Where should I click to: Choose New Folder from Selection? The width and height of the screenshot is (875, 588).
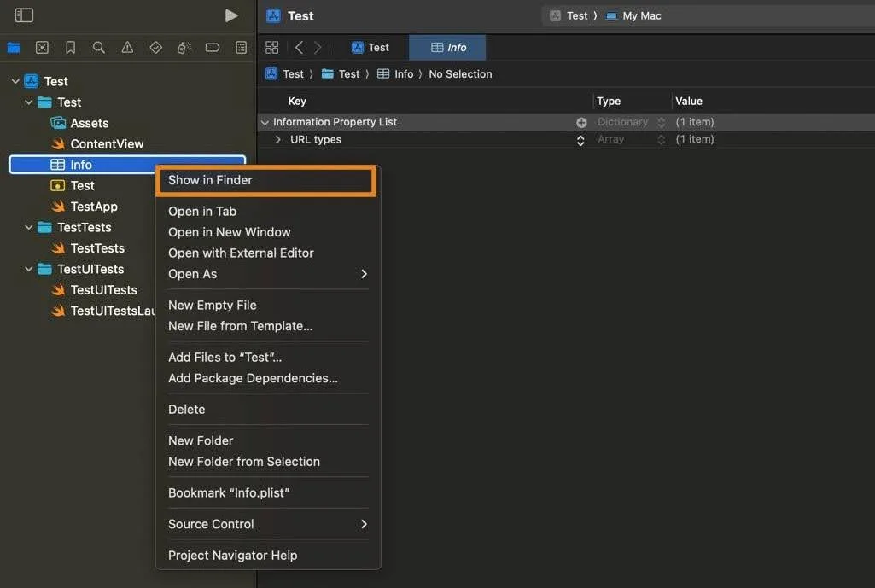click(x=268, y=462)
